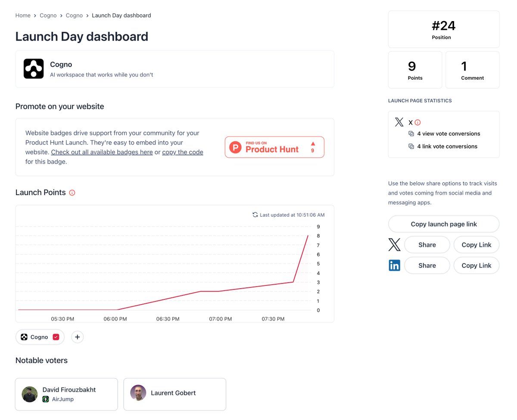Image resolution: width=517 pixels, height=420 pixels.
Task: Click the X logo in Launch Page Statistics
Action: (399, 122)
